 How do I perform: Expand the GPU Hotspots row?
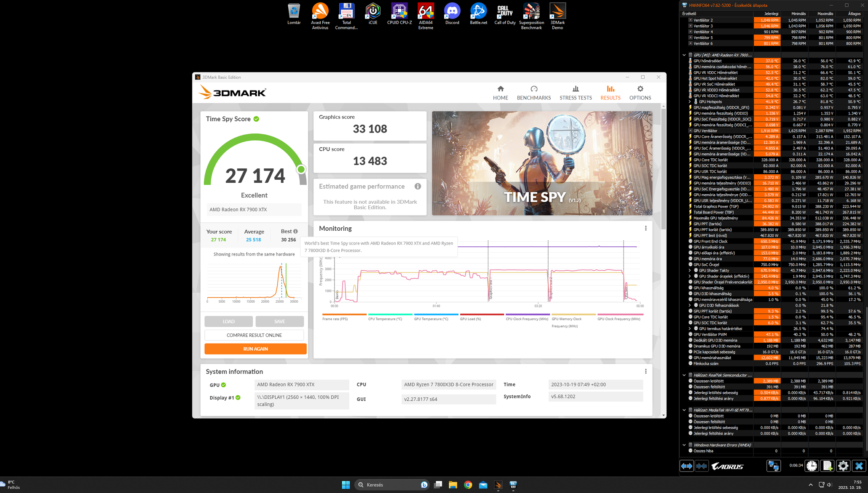pyautogui.click(x=690, y=101)
